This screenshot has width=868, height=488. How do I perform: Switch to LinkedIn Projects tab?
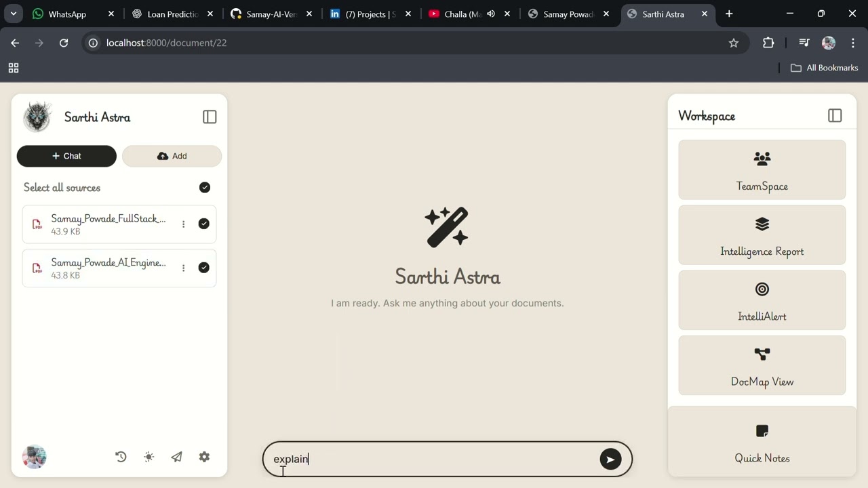(370, 14)
